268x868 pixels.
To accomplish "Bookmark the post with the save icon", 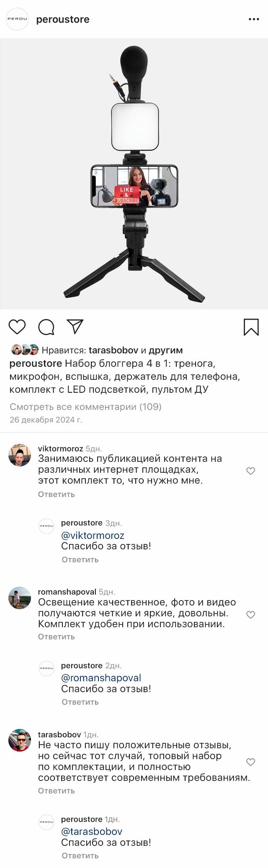I will pyautogui.click(x=251, y=327).
